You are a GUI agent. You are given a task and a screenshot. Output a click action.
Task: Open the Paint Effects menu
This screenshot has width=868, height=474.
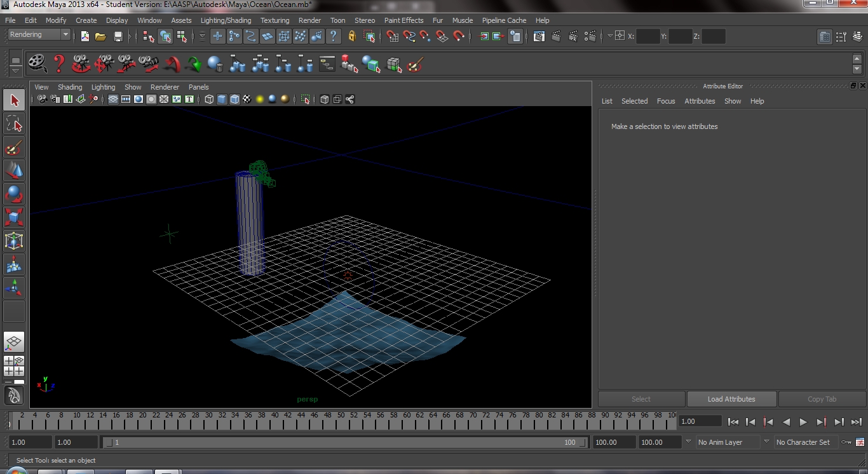click(403, 20)
